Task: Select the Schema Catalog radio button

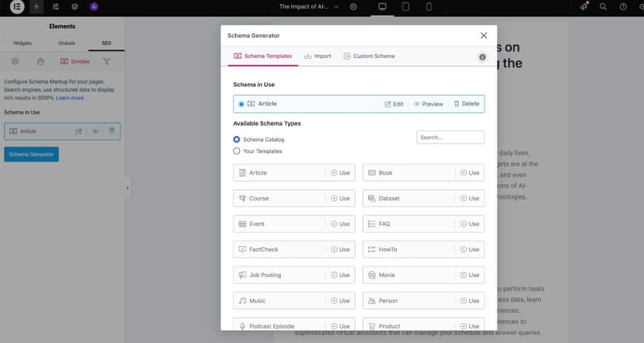Action: [x=237, y=139]
